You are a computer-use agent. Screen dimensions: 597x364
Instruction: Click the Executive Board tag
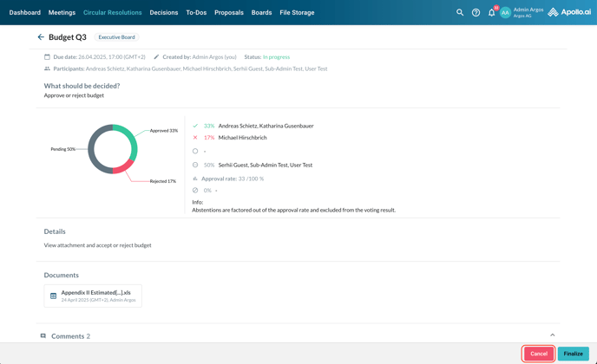pyautogui.click(x=116, y=37)
